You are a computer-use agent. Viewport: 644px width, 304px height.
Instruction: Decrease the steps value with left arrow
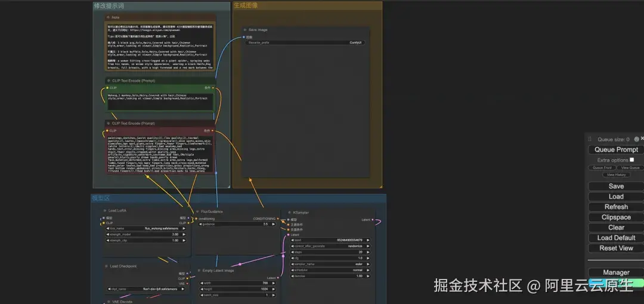click(x=293, y=252)
